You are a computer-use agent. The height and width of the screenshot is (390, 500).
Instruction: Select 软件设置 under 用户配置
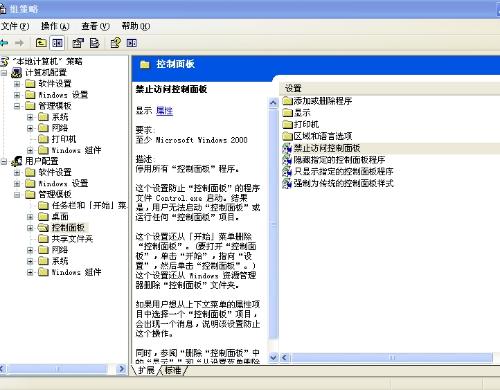[x=55, y=172]
